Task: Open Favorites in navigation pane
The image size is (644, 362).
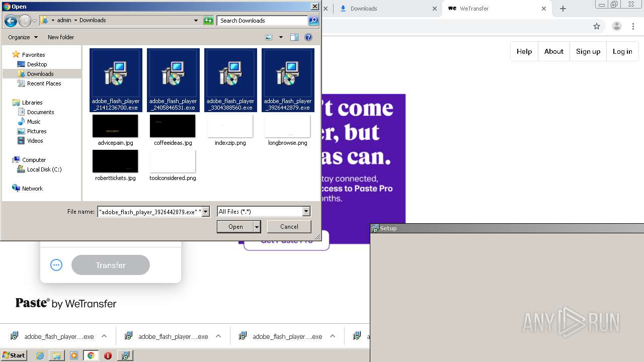Action: point(33,55)
